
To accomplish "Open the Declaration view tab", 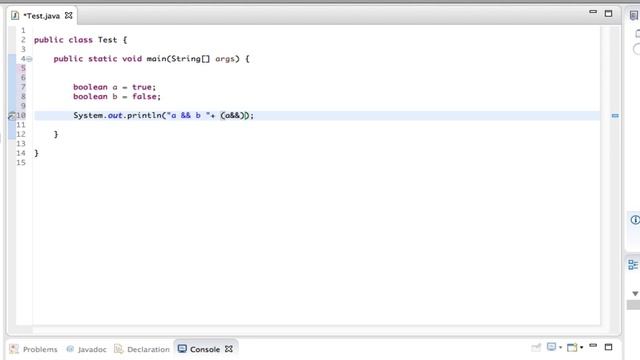I will tap(142, 349).
